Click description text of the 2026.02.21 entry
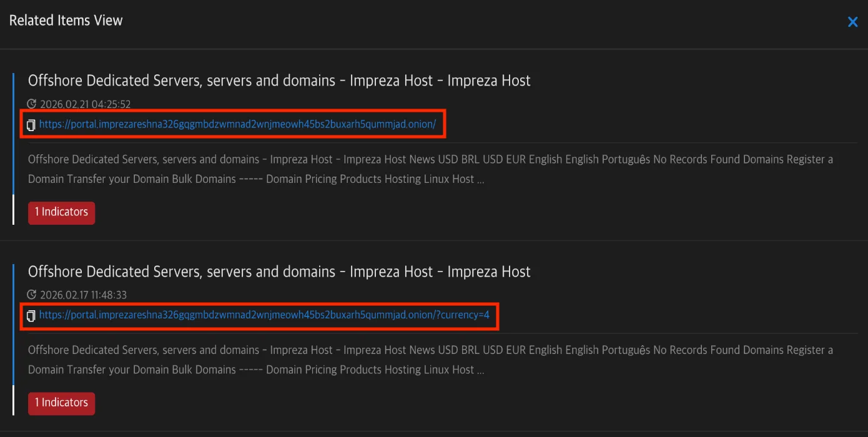Screen dimensions: 868x437 coord(430,169)
